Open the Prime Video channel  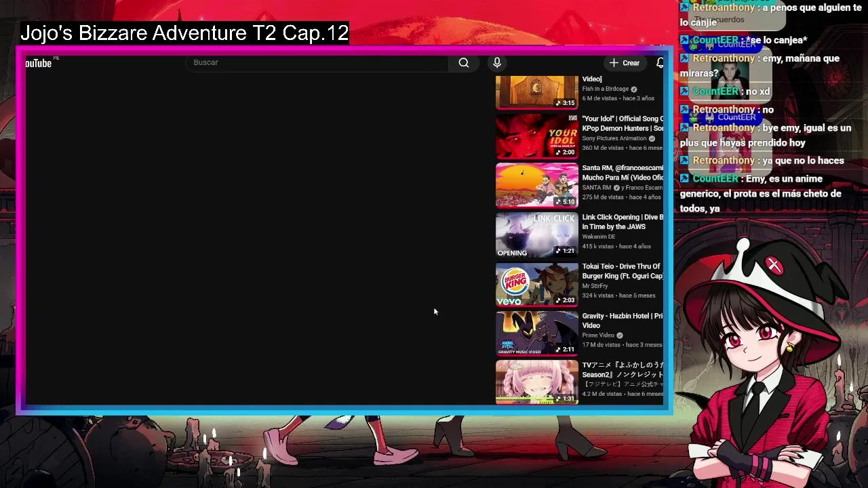coord(597,335)
